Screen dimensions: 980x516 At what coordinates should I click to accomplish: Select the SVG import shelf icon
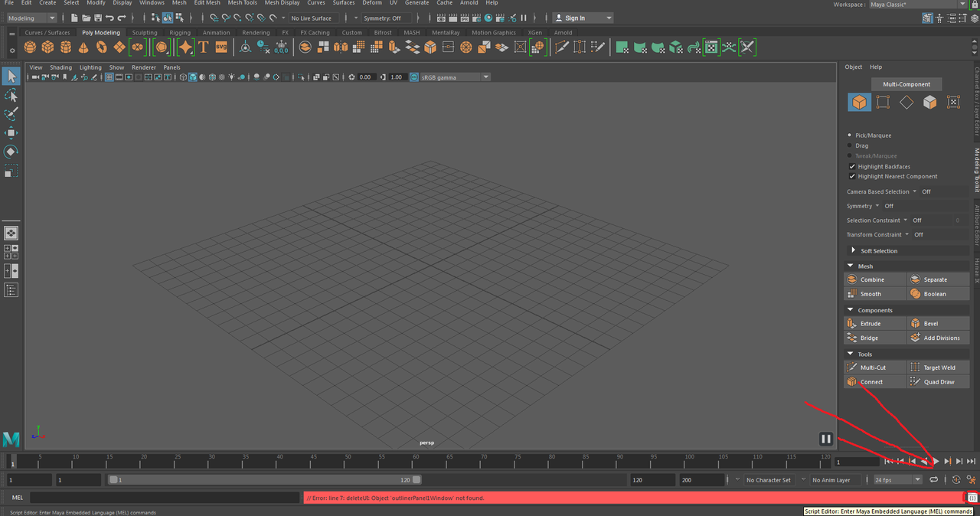point(221,47)
